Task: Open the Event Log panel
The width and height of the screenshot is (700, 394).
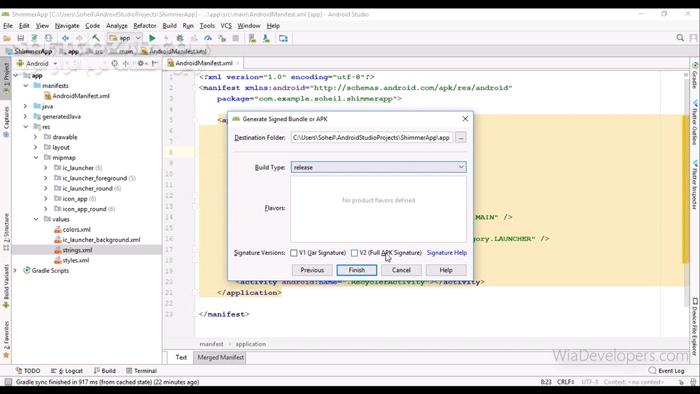Action: 667,371
